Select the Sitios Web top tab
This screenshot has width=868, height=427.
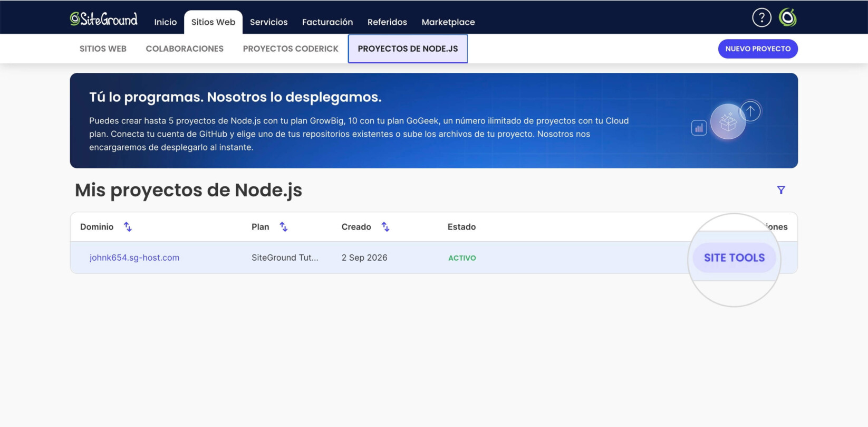coord(213,22)
